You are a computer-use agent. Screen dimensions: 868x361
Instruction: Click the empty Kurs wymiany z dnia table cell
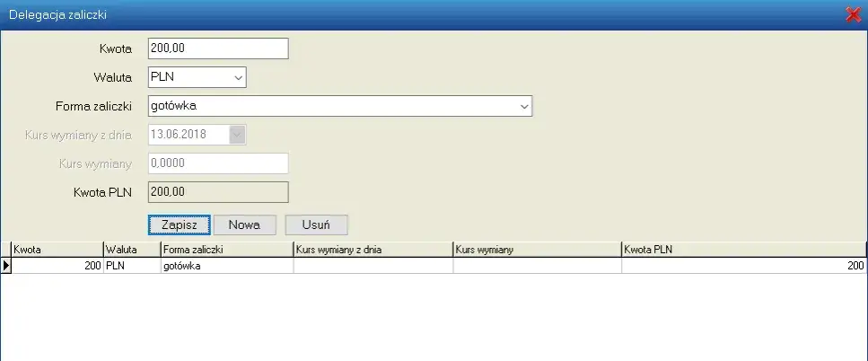(x=373, y=266)
